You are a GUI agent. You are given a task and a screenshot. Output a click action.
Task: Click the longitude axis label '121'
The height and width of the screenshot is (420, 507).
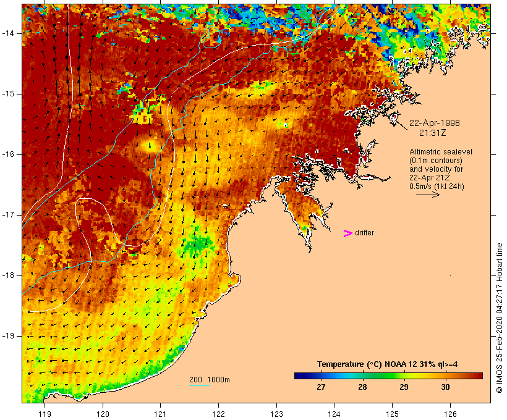pyautogui.click(x=160, y=414)
